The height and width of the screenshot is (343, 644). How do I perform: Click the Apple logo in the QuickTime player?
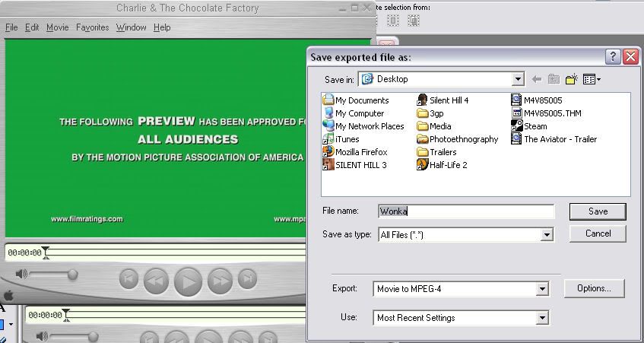[x=8, y=295]
